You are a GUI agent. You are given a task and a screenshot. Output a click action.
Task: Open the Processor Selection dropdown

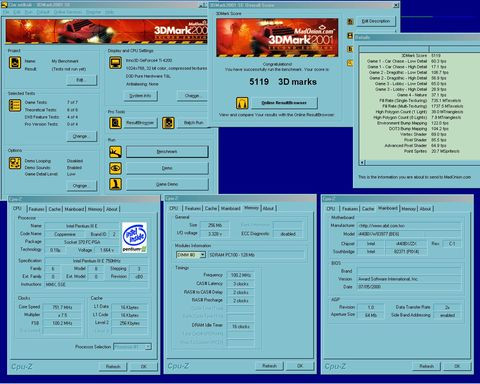tap(148, 347)
